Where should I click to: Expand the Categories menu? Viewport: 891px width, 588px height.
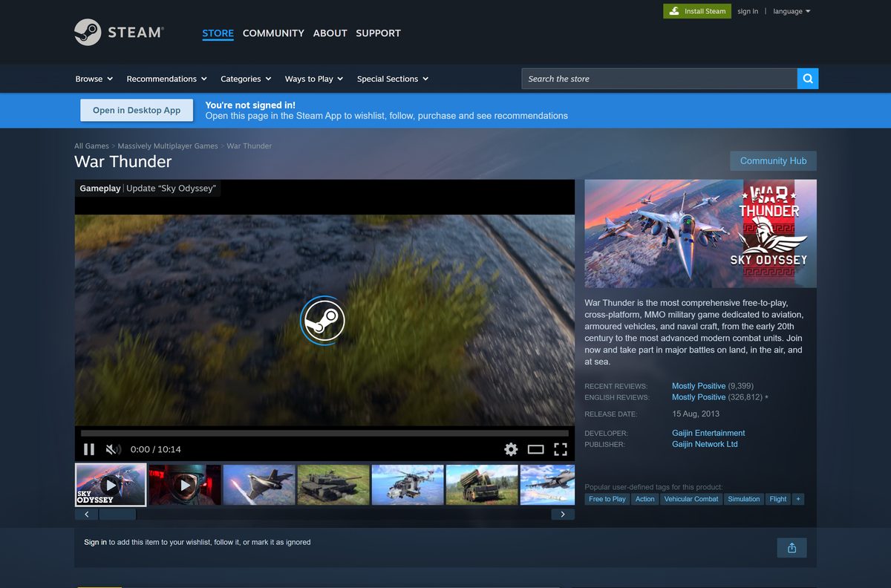246,79
